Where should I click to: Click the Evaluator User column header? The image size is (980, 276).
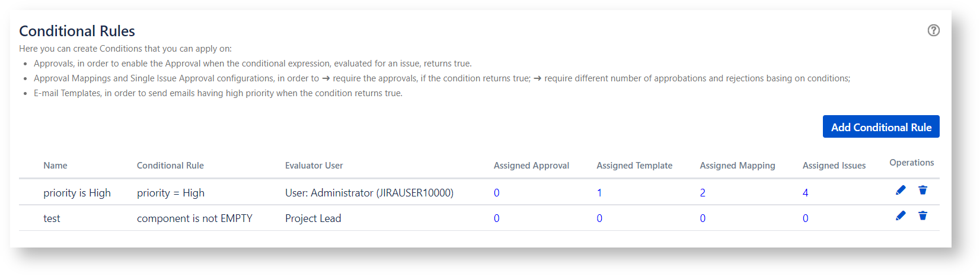tap(314, 166)
